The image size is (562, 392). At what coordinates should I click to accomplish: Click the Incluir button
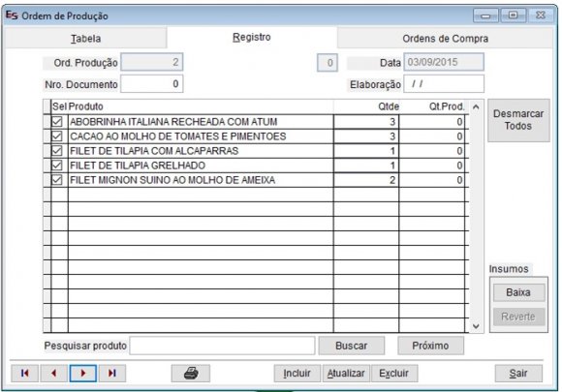pyautogui.click(x=297, y=373)
